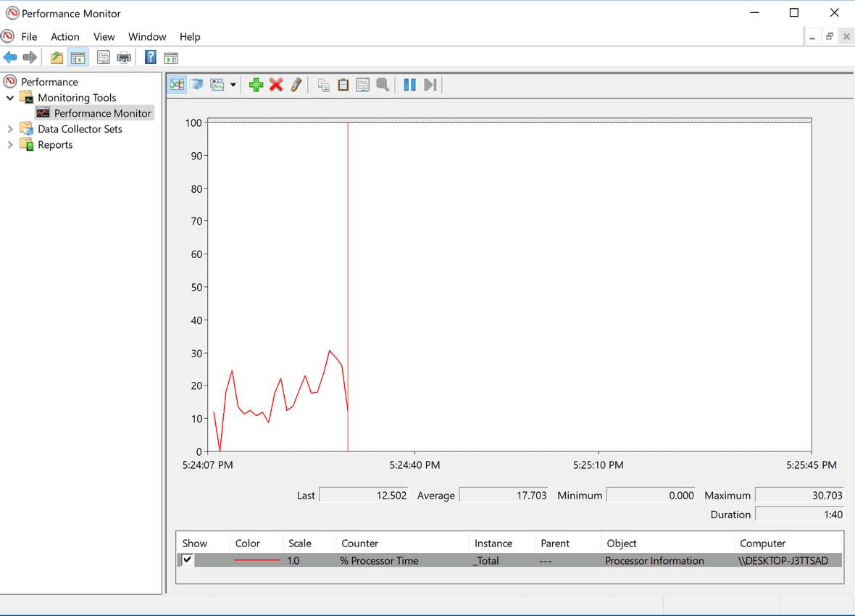Switch to viewing log data with the database icon
This screenshot has height=616, width=855.
196,84
